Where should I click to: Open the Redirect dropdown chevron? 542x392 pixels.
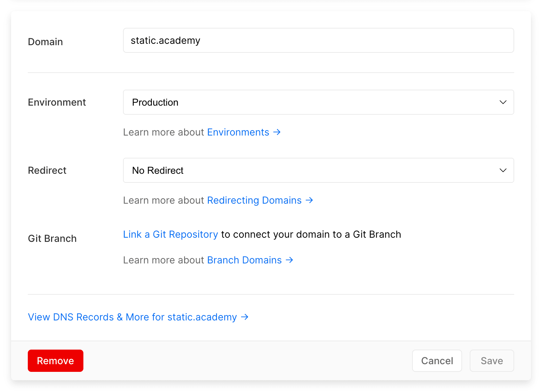tap(503, 170)
